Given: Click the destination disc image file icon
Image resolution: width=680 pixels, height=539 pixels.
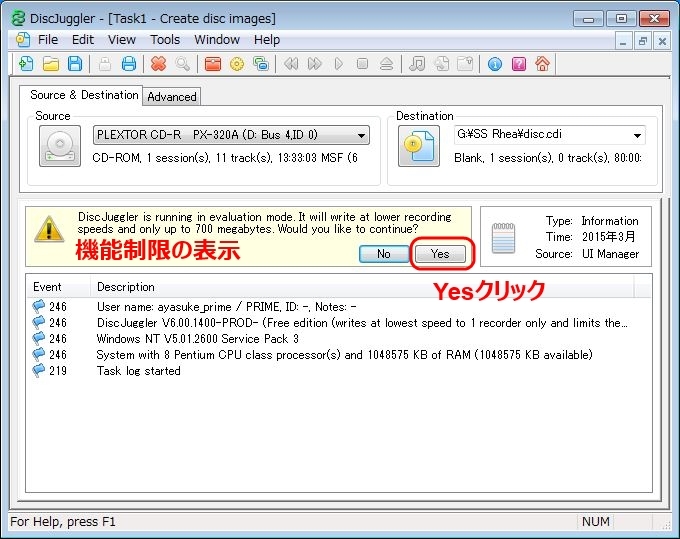Looking at the screenshot, I should tap(419, 146).
